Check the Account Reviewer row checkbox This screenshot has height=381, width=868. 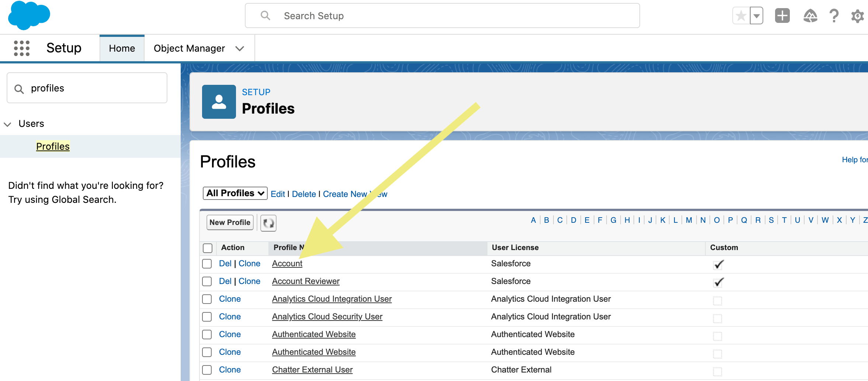pos(207,281)
